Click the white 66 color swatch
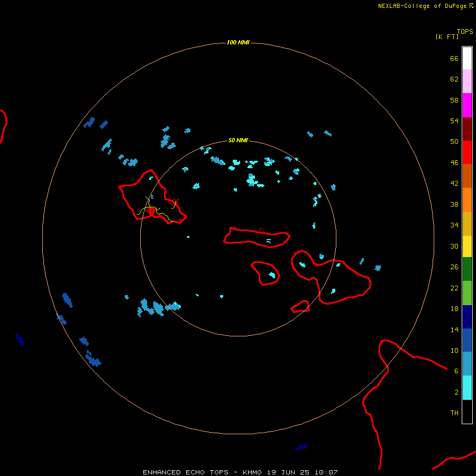Viewport: 476px width, 476px height. click(x=467, y=58)
